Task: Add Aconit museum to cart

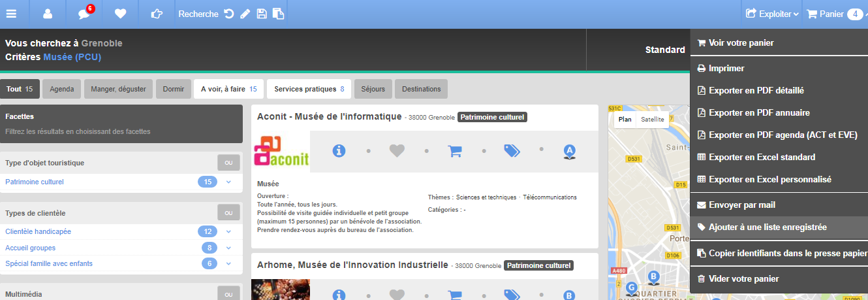Action: tap(455, 151)
